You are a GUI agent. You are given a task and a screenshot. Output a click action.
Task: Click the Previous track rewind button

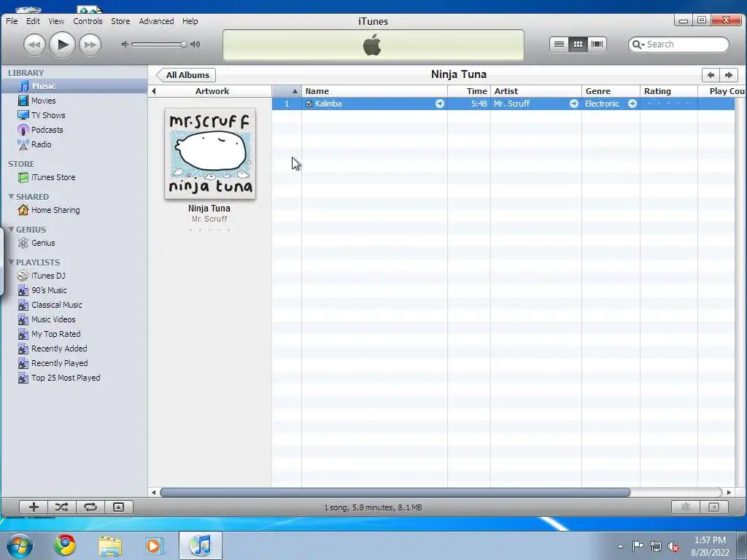[x=34, y=44]
